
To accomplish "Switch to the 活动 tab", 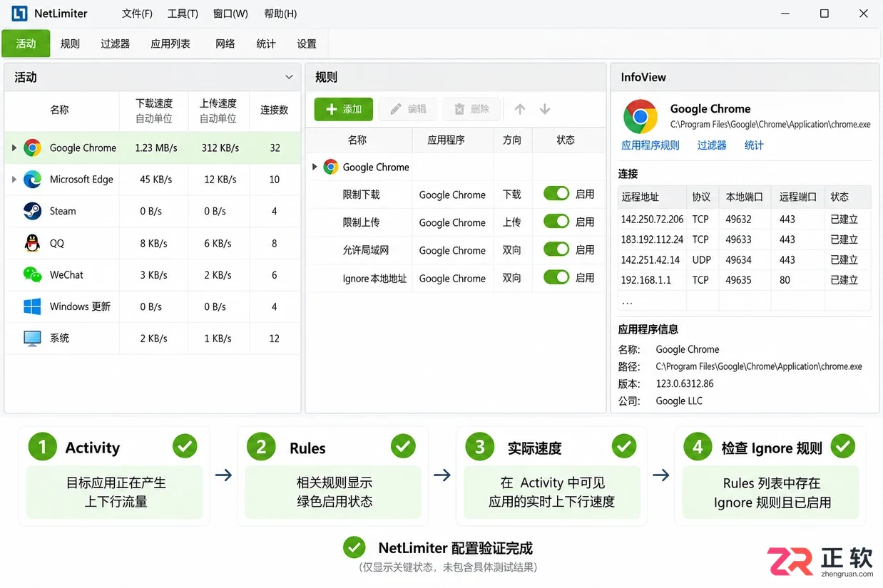I will coord(26,43).
